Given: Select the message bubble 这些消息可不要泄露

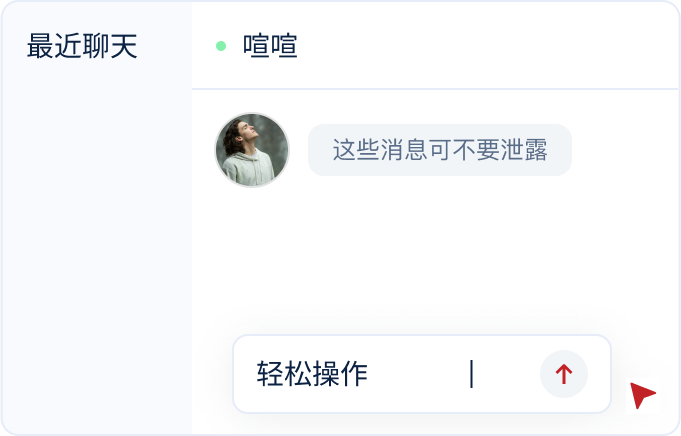Looking at the screenshot, I should (x=440, y=150).
